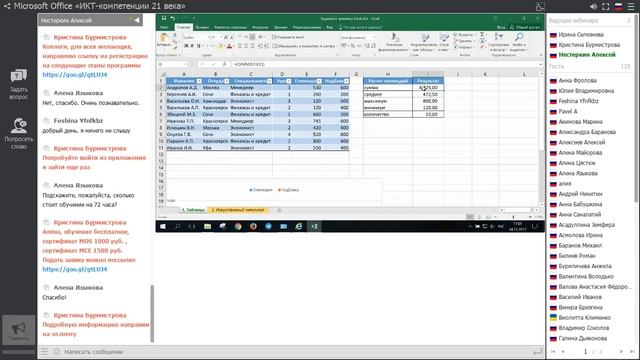Screen dimensions: 640x360
Task: Click Undo icon in Excel quick access toolbar
Action: (x=173, y=18)
